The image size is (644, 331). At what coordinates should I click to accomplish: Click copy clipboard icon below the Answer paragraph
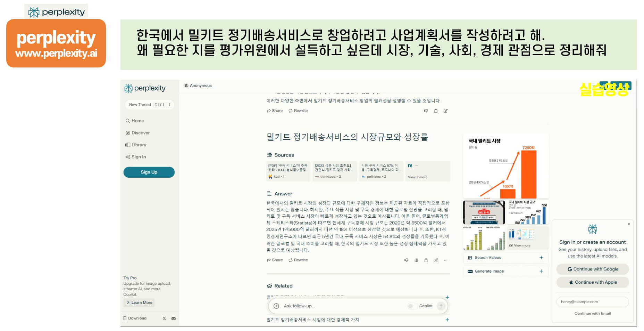pos(426,260)
